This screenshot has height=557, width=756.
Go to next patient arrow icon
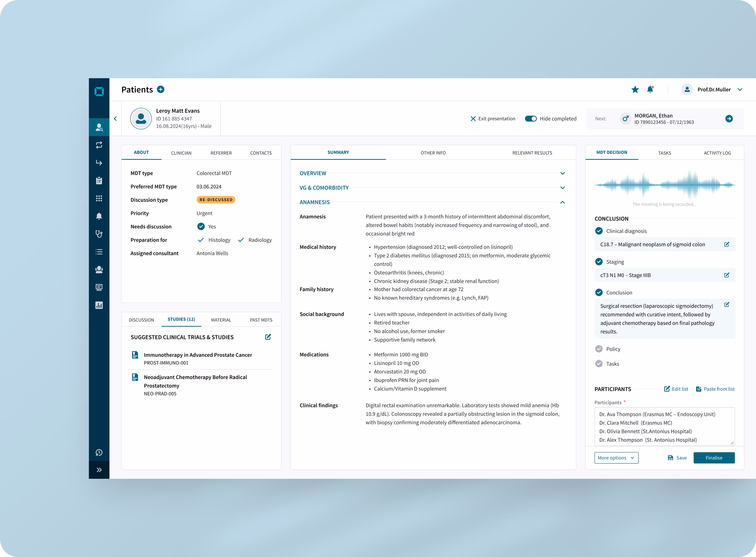tap(729, 119)
